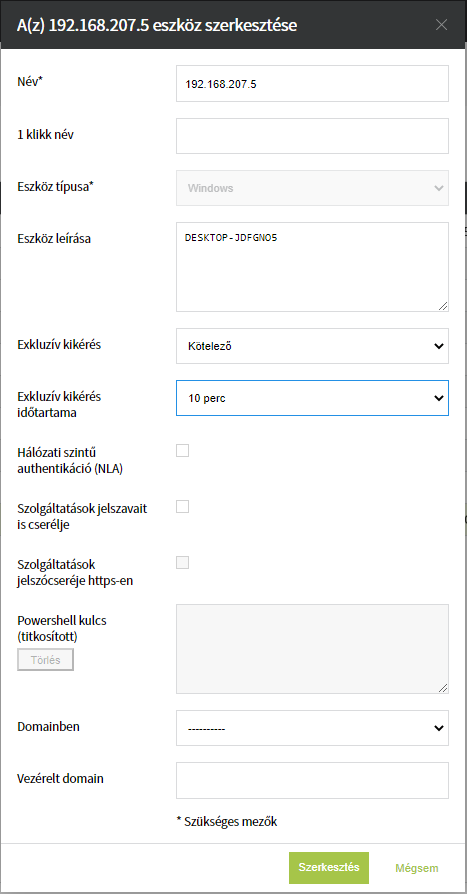The height and width of the screenshot is (894, 467).
Task: Click the dialog title 192.168.207.5 eszköz szerkesztése
Action: point(157,25)
